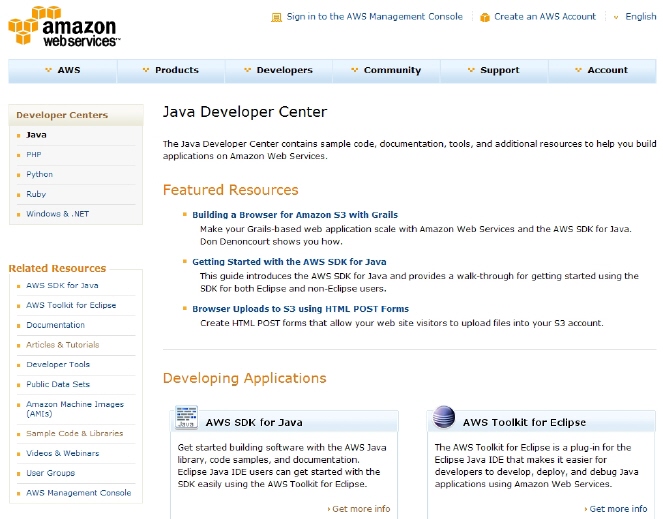Open Amazon Machine Images (AMIs) link
663x519 pixels.
click(75, 409)
